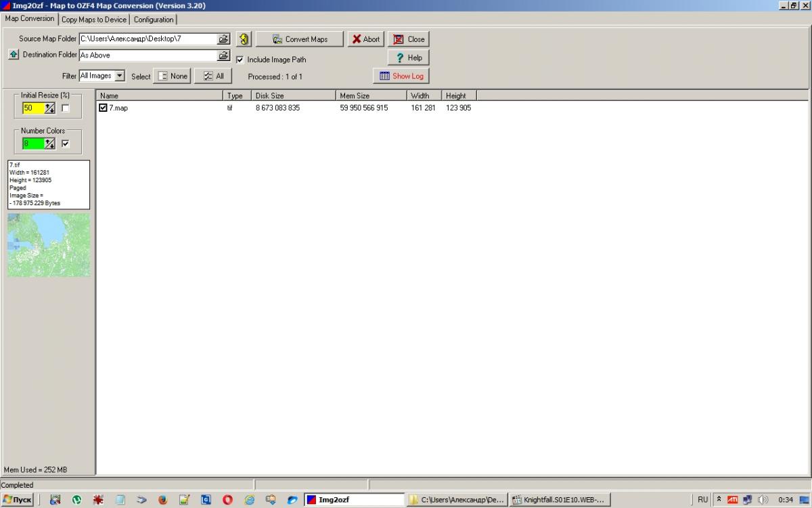The width and height of the screenshot is (812, 508).
Task: Click the Number Colors spinner arrows
Action: click(50, 144)
